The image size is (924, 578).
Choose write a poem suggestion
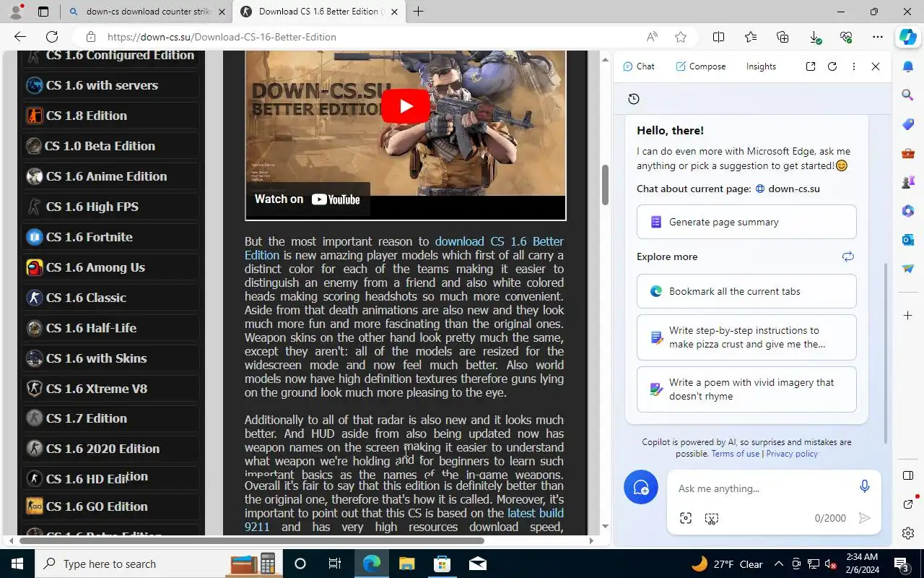click(746, 389)
